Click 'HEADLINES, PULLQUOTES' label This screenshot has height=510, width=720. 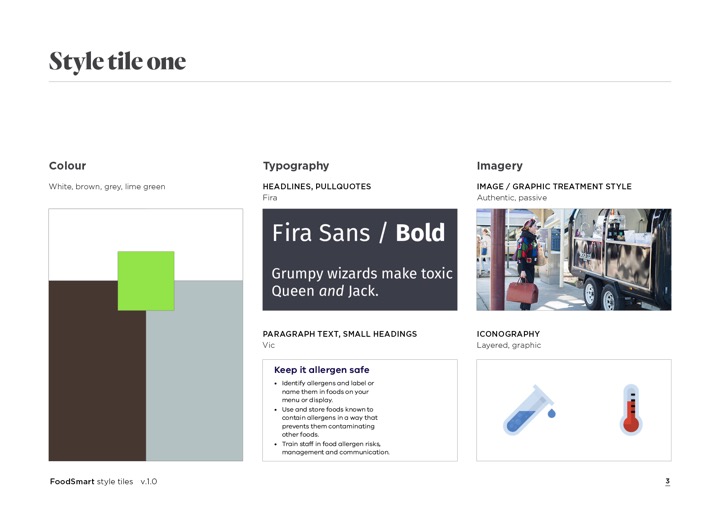click(317, 186)
